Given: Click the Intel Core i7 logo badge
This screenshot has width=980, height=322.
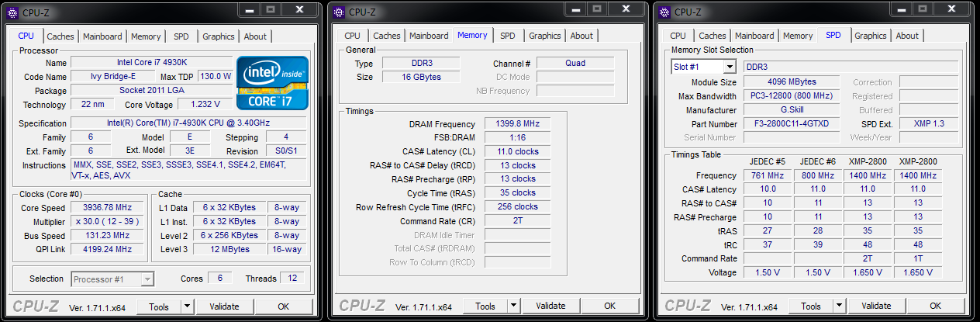Looking at the screenshot, I should pos(273,82).
